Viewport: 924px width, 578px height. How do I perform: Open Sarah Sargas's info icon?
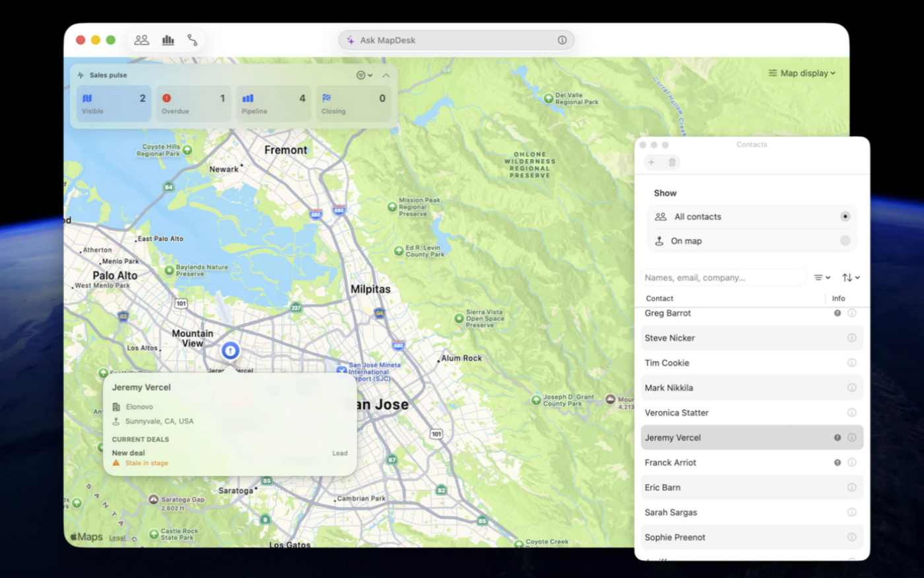pyautogui.click(x=851, y=512)
